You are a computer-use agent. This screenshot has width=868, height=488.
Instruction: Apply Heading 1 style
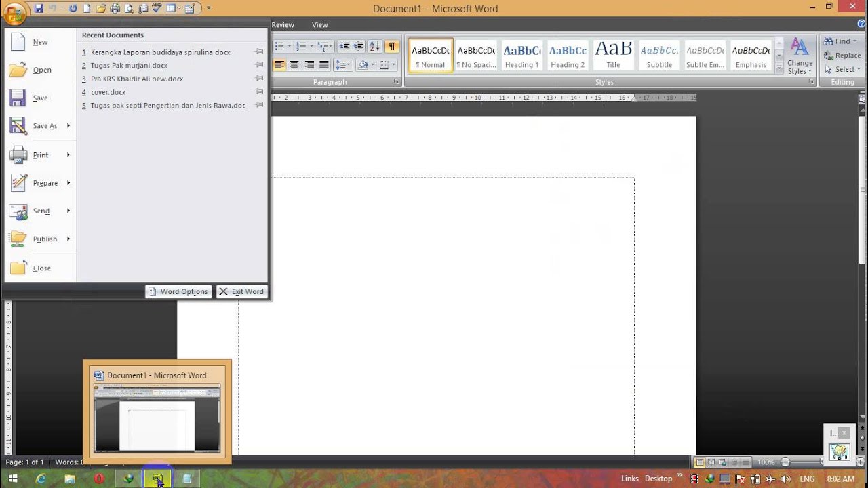pyautogui.click(x=521, y=55)
